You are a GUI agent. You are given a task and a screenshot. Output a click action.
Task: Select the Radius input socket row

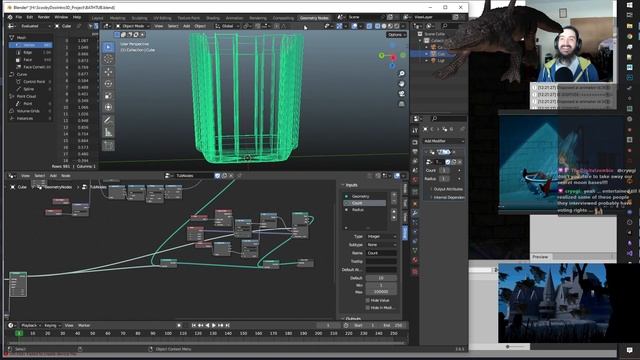[365, 210]
